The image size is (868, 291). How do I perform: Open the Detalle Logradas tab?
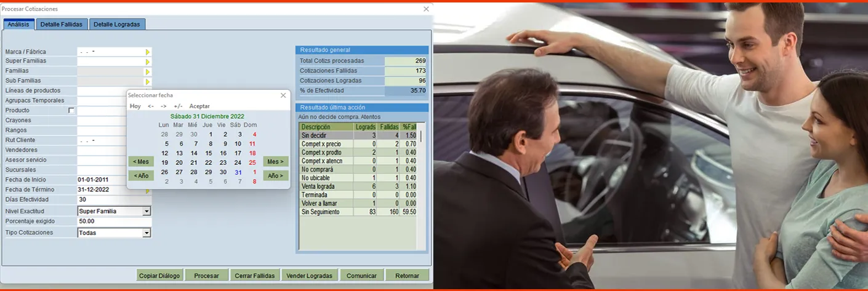[118, 25]
